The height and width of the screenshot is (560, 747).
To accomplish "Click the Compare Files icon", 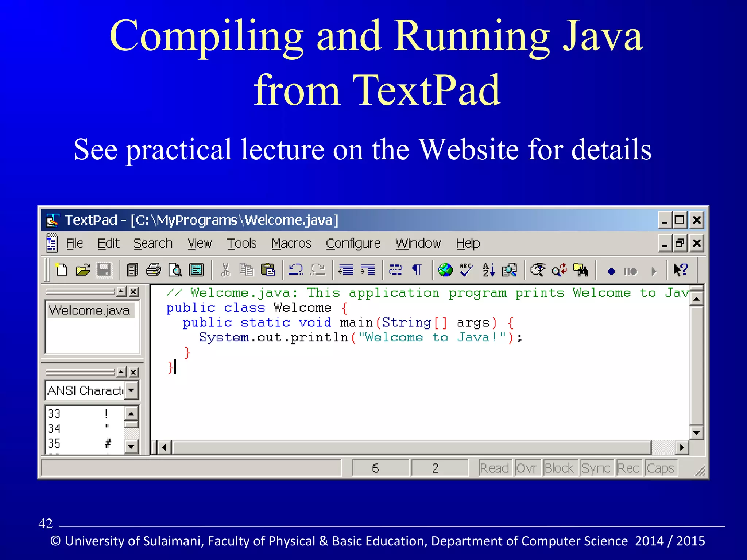I will [509, 270].
